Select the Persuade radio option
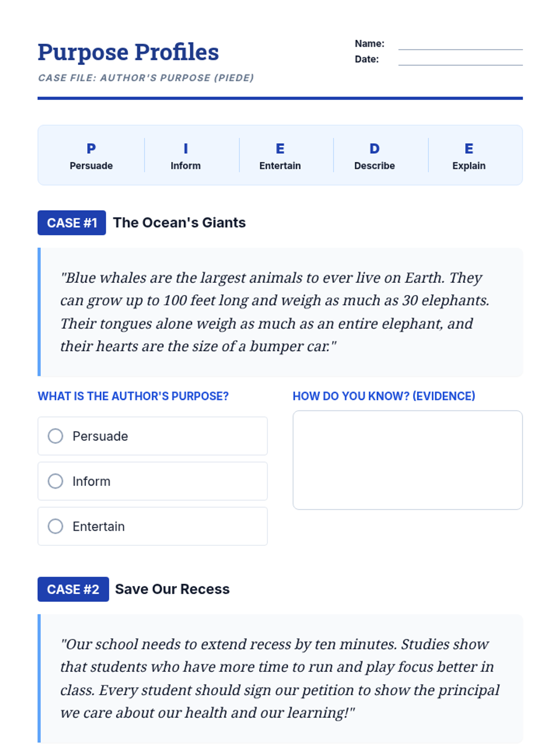This screenshot has height=747, width=560. tap(153, 436)
